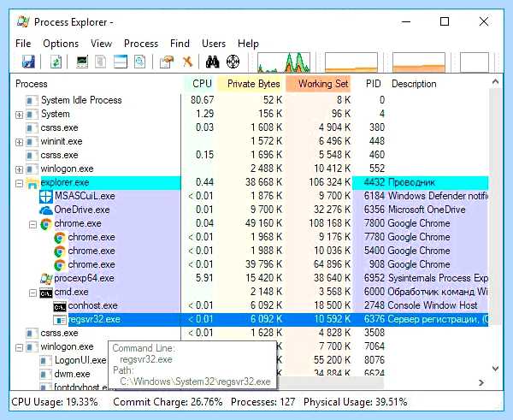Open the Users menu
The height and width of the screenshot is (420, 513).
click(214, 44)
